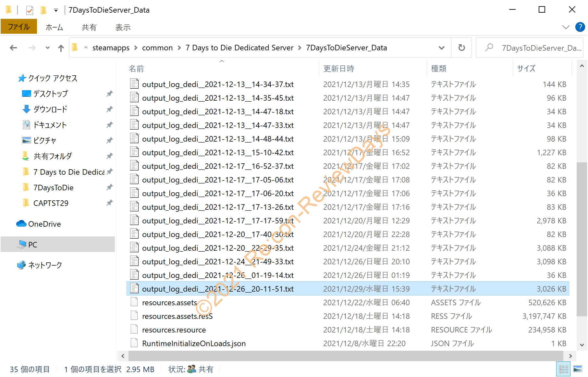Viewport: 588px width, 377px height.
Task: Open ダウンロード in the navigation pane
Action: click(50, 109)
